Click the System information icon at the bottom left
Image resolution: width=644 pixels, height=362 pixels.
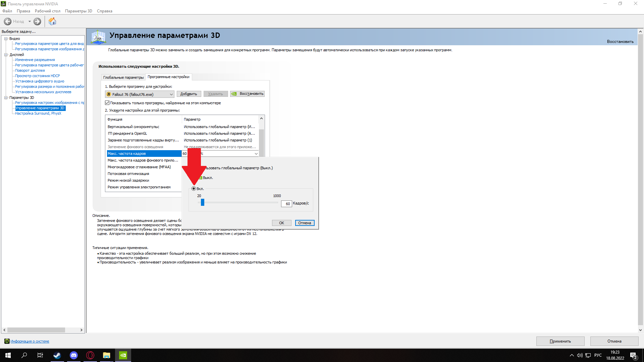click(7, 341)
